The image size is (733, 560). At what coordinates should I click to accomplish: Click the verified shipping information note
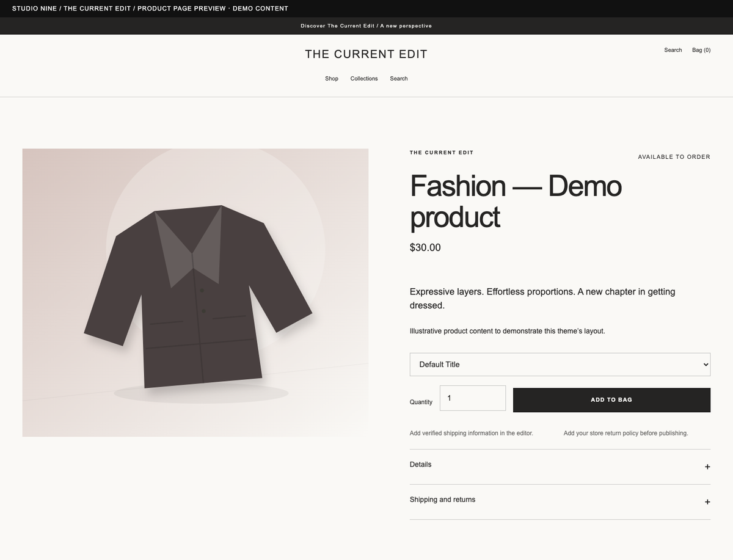[x=472, y=434]
